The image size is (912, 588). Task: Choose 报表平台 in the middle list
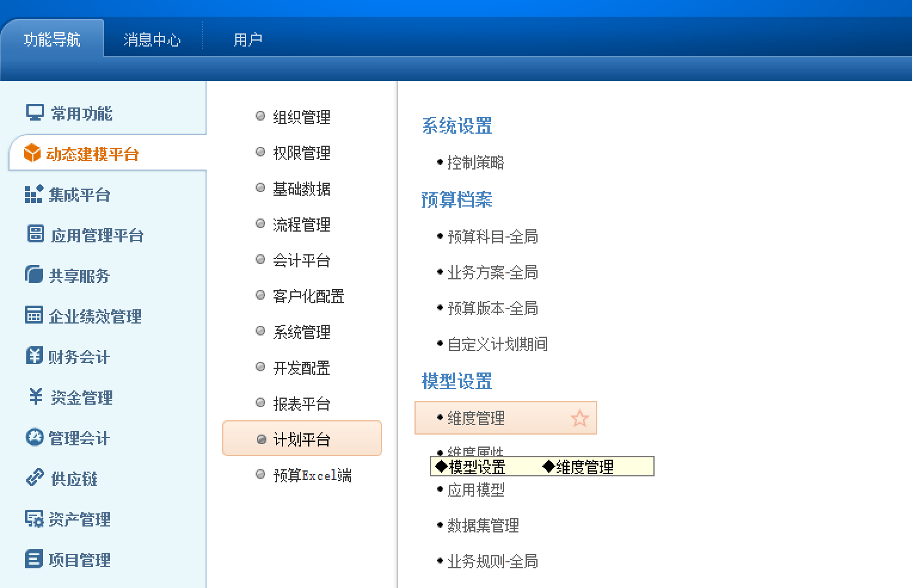(x=302, y=404)
